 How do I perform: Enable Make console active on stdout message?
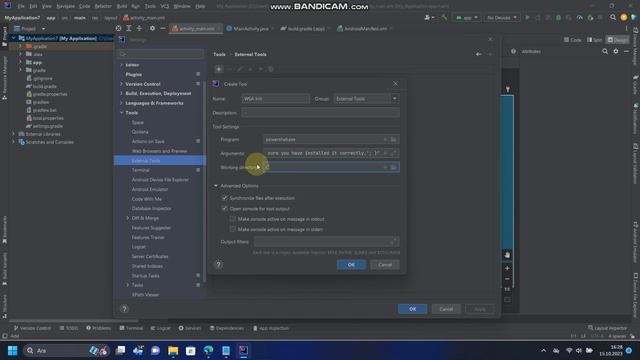233,219
